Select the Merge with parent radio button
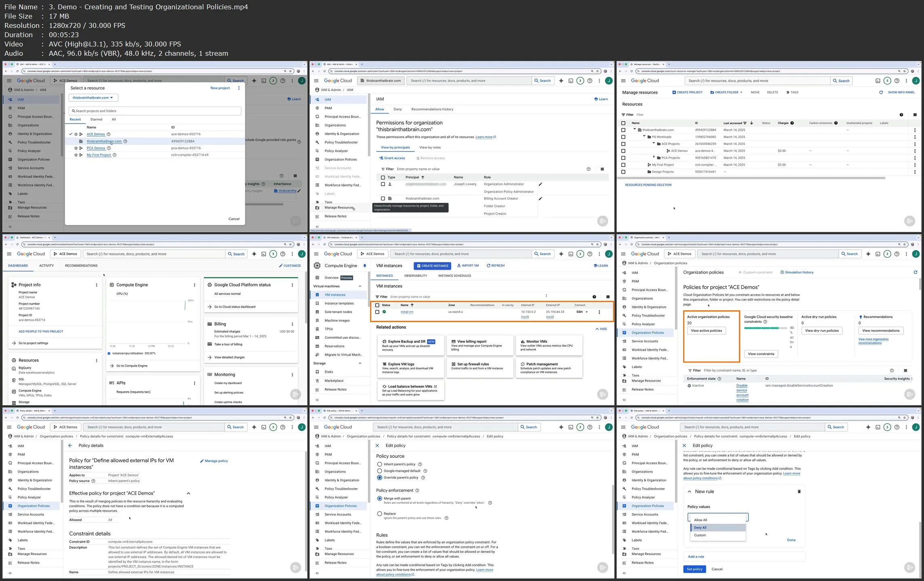924x581 pixels. point(379,499)
